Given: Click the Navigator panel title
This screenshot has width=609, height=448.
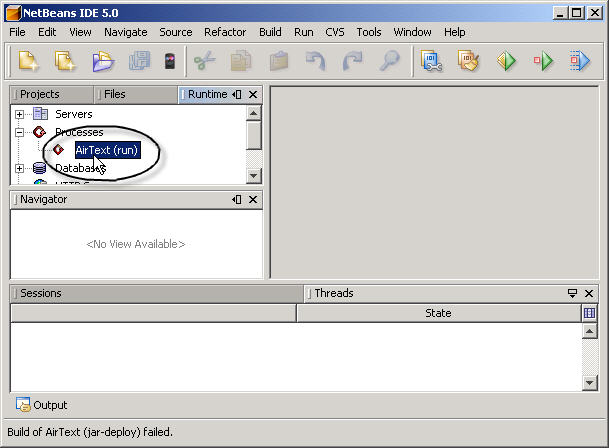Looking at the screenshot, I should (44, 199).
